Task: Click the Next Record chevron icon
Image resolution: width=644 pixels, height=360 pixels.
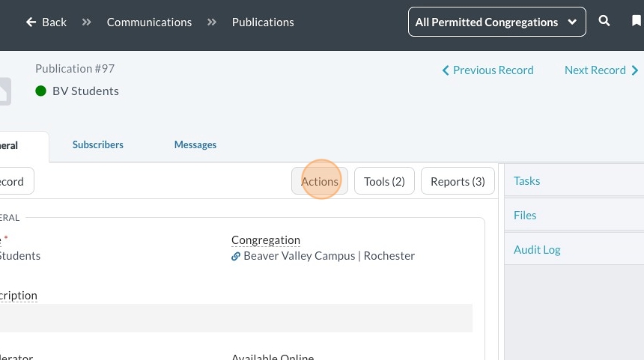Action: coord(635,70)
